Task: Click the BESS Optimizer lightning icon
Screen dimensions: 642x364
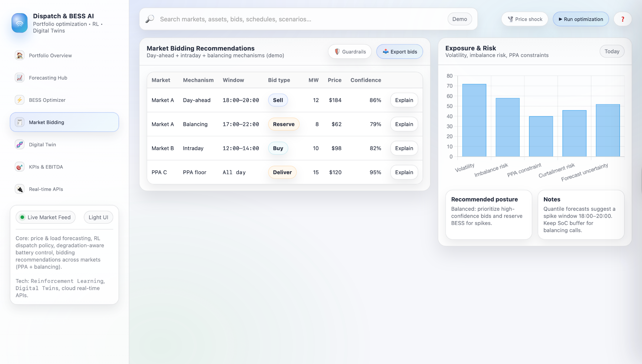Action: pyautogui.click(x=19, y=100)
